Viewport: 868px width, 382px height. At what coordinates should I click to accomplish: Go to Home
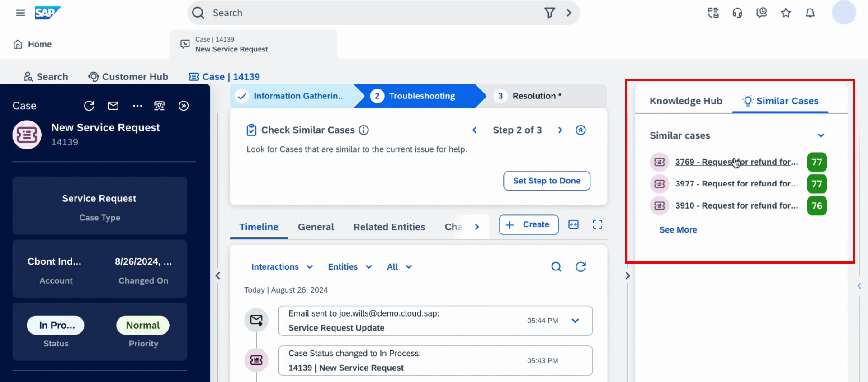(33, 44)
